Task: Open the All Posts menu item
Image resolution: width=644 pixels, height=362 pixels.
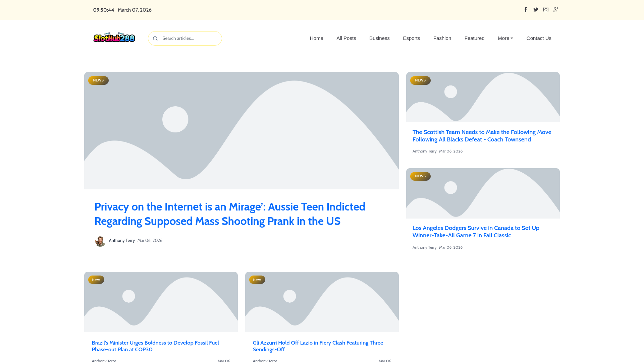Action: click(346, 38)
